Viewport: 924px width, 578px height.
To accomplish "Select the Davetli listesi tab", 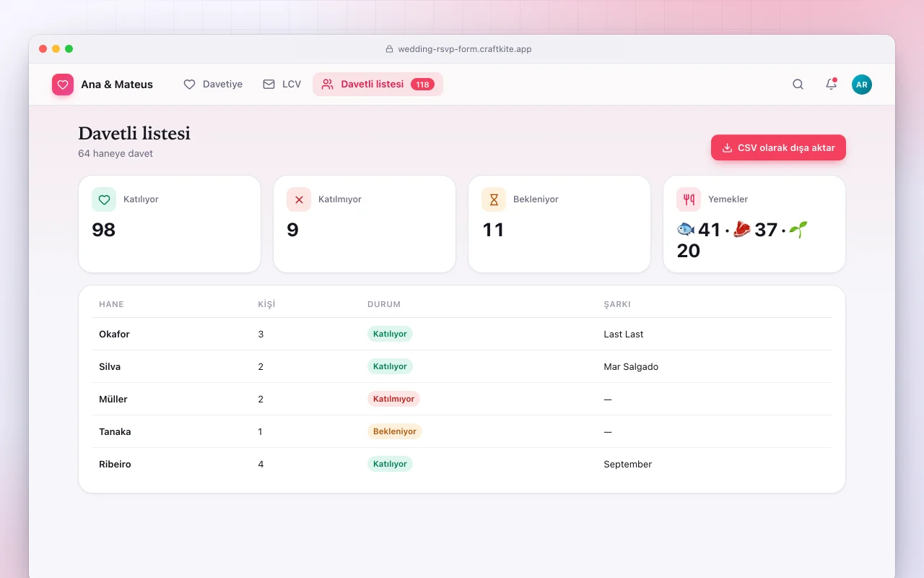I will coord(378,85).
